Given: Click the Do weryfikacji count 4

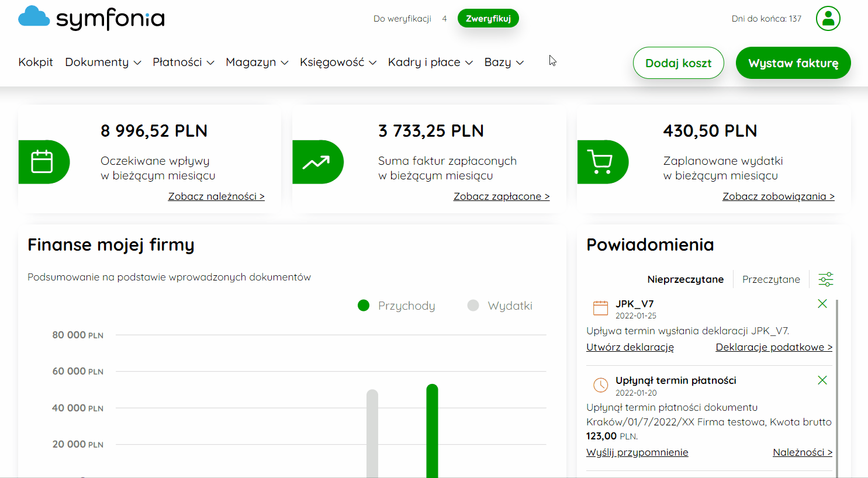Looking at the screenshot, I should point(444,19).
